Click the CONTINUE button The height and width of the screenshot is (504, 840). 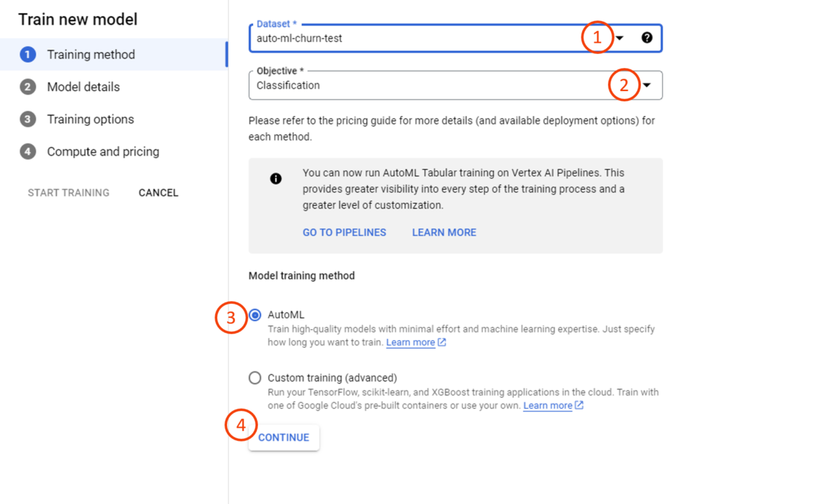pos(283,437)
